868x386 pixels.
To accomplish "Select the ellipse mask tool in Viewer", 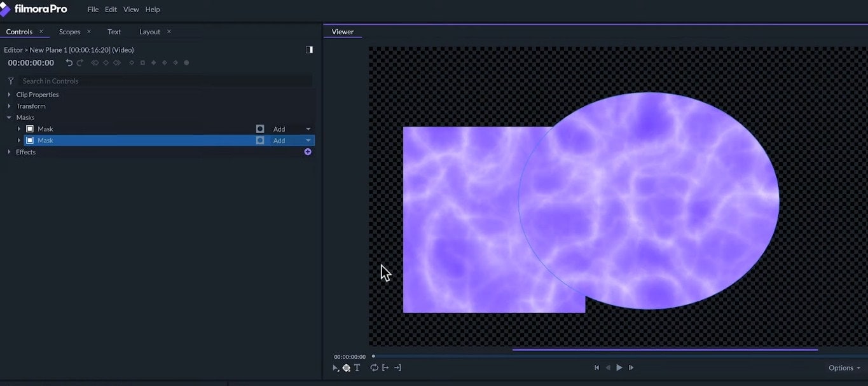I will click(x=347, y=368).
